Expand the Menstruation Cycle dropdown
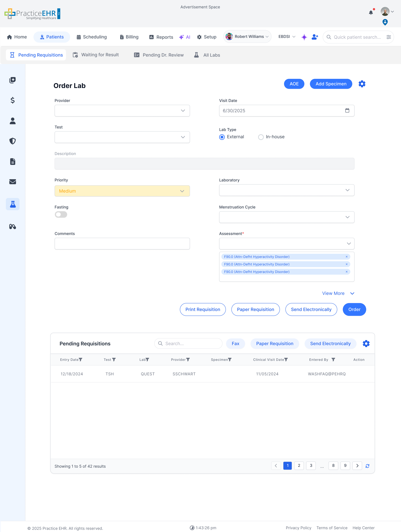Screen dimensions: 401x532 coord(287,217)
